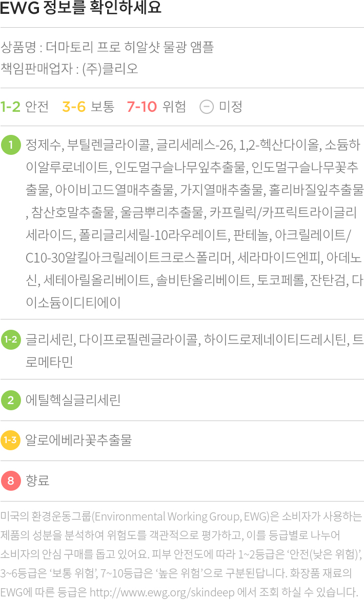This screenshot has width=364, height=600.
Task: Click the 미정 legend text
Action: click(231, 107)
